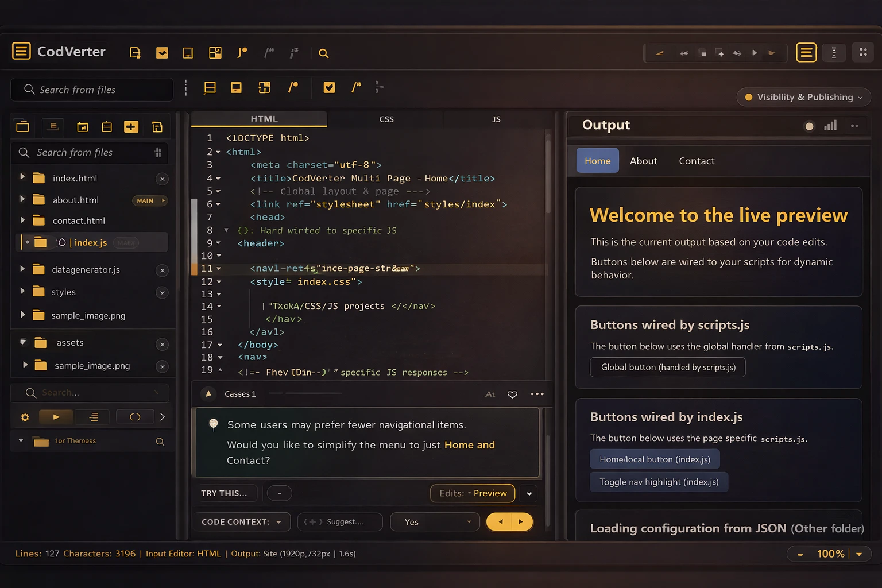This screenshot has width=882, height=588.
Task: Close the index.html row with its X
Action: pyautogui.click(x=163, y=179)
